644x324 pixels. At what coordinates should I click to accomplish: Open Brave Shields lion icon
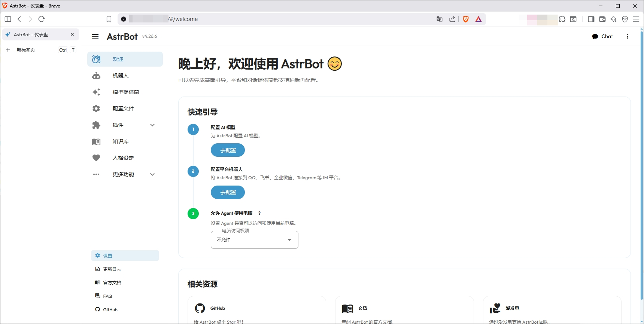click(x=466, y=19)
